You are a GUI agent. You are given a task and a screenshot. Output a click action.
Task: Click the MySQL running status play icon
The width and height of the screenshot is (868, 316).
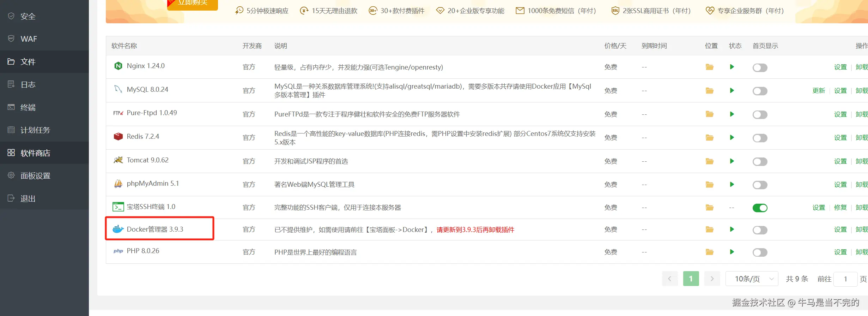click(732, 90)
